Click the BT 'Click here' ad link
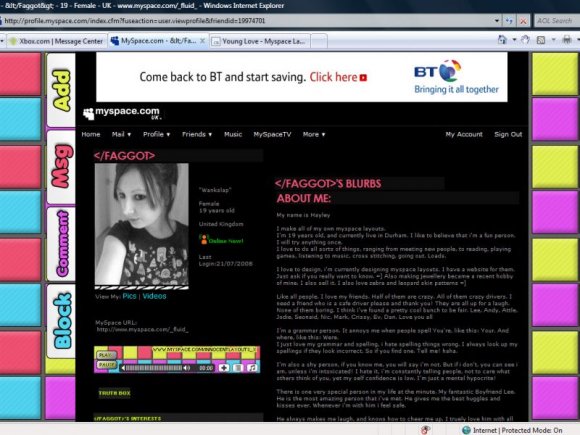 click(x=338, y=77)
